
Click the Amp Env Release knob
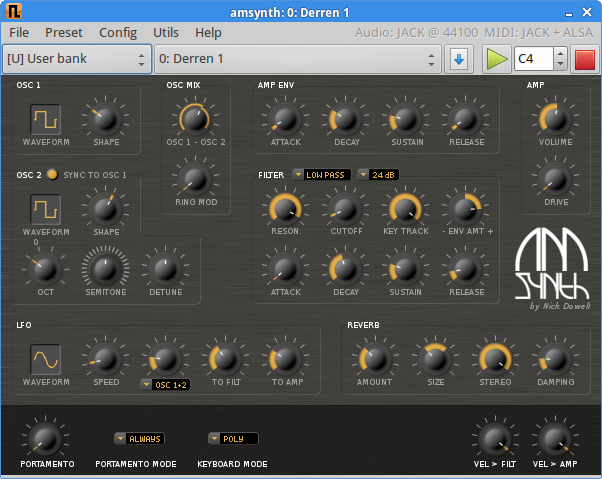tap(465, 119)
